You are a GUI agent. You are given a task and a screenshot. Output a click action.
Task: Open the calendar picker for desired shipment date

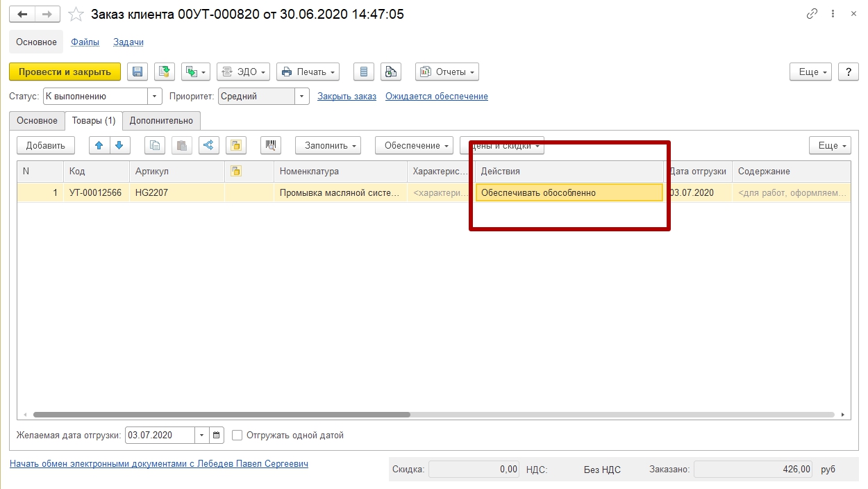[x=217, y=436]
